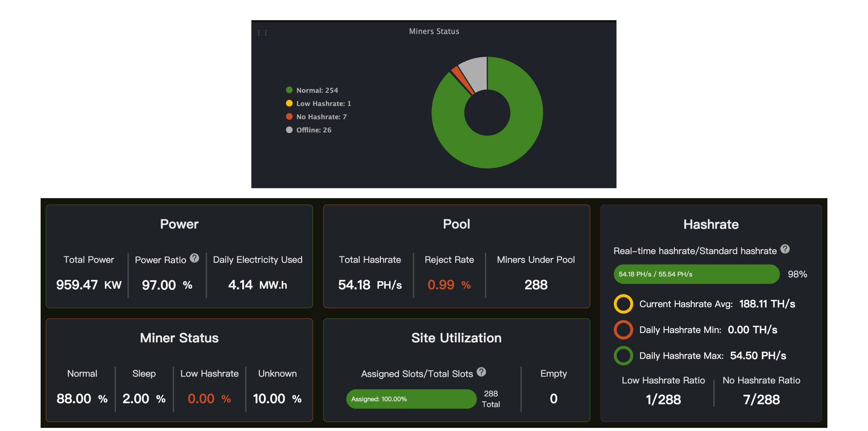Click the green Daily Hashrate Max ring icon
868x431 pixels.
[x=624, y=356]
